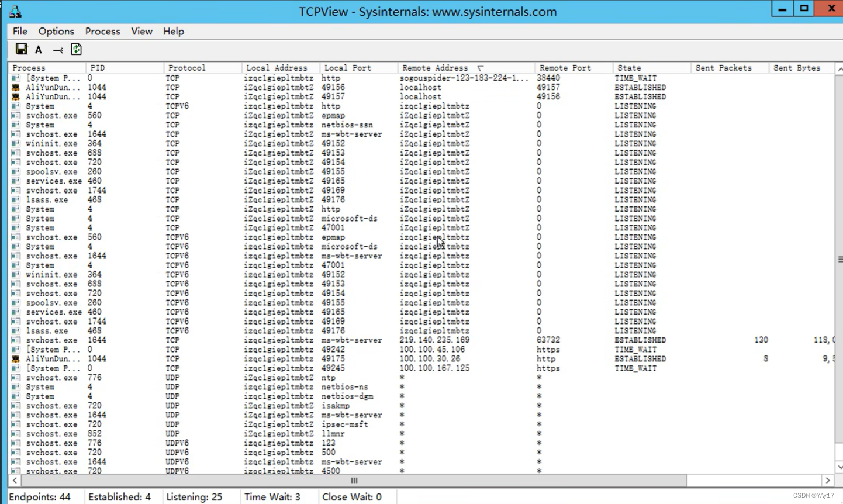Viewport: 843px width, 504px height.
Task: Sort by the Protocol column header
Action: (x=203, y=68)
